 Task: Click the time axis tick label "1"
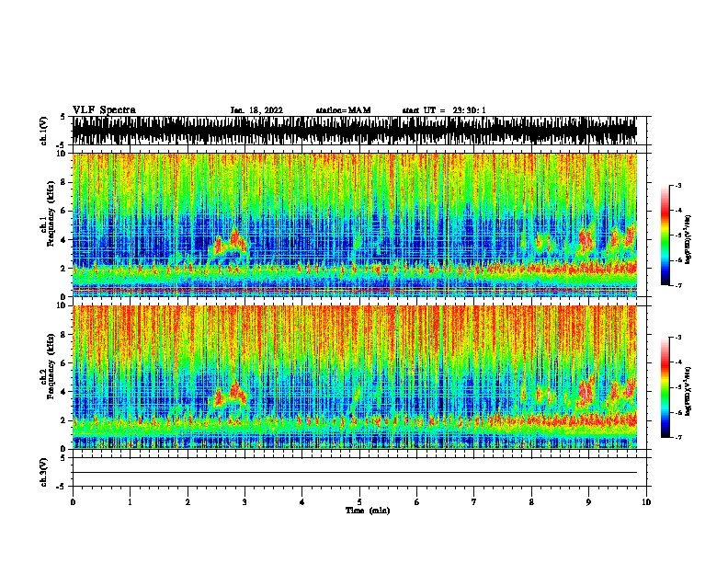pos(130,502)
